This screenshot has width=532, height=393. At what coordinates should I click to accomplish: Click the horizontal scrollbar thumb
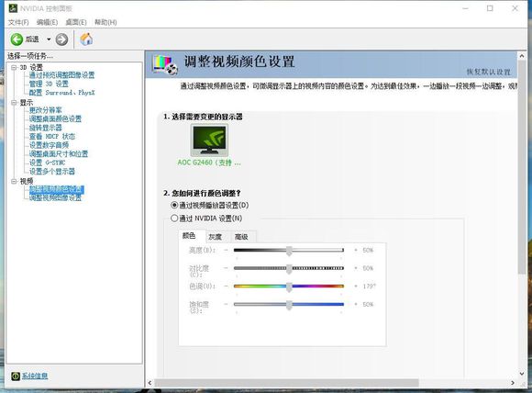click(x=286, y=383)
